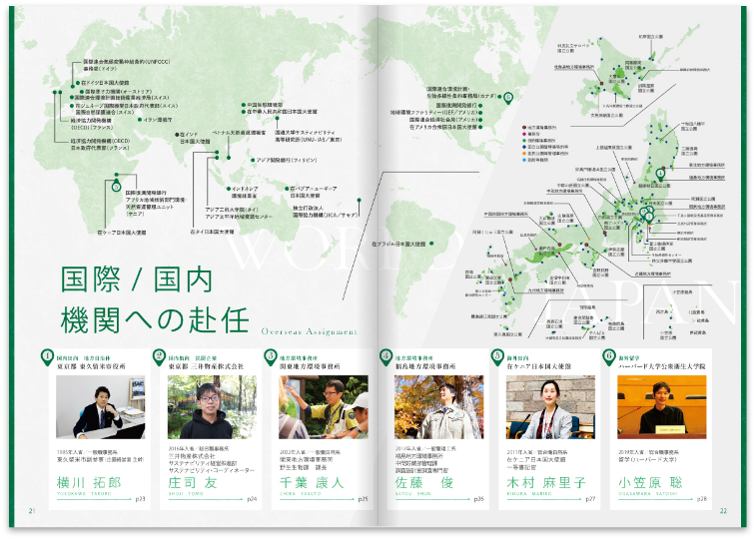756x540 pixels.
Task: Click the number 4 map pin on northern Japan
Action: click(660, 173)
